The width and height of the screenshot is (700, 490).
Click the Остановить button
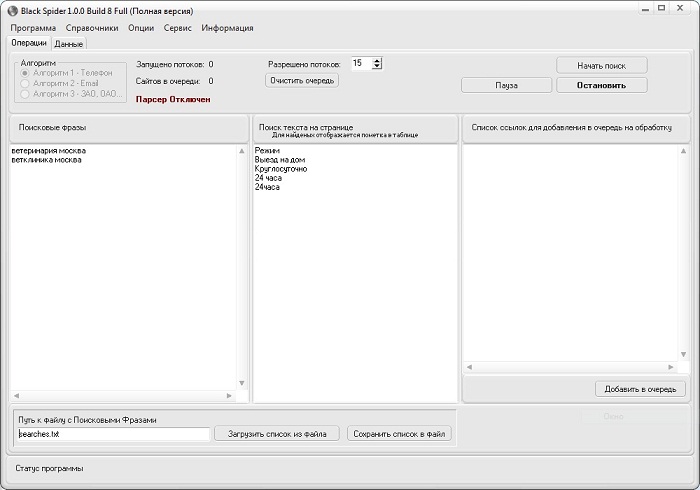tap(602, 85)
